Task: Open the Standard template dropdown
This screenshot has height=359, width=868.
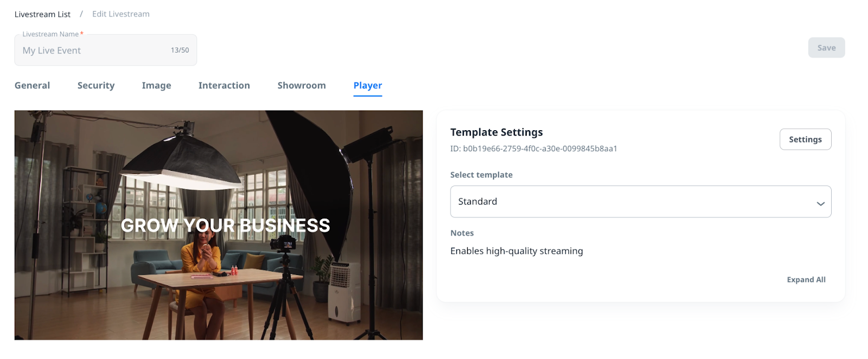Action: (x=640, y=202)
